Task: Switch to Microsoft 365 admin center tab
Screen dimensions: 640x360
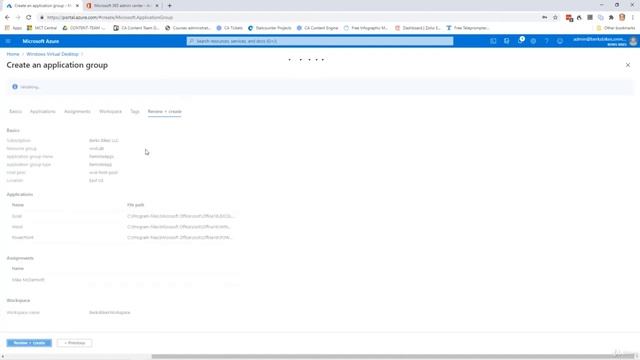Action: (x=122, y=6)
